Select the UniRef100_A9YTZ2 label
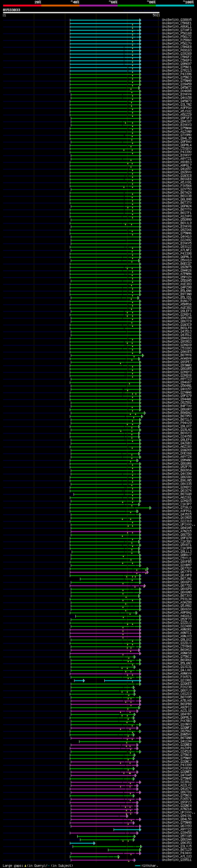This screenshot has height=868, width=197. point(177,829)
